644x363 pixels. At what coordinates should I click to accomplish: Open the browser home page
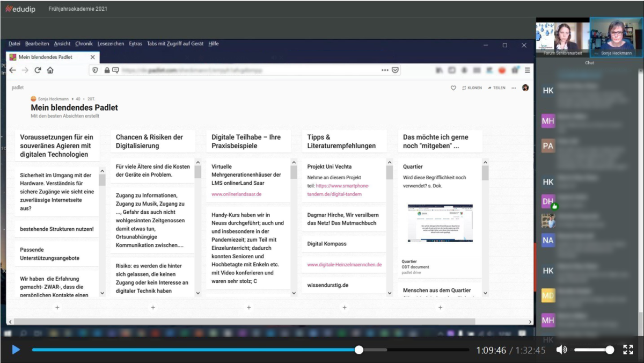click(x=50, y=70)
